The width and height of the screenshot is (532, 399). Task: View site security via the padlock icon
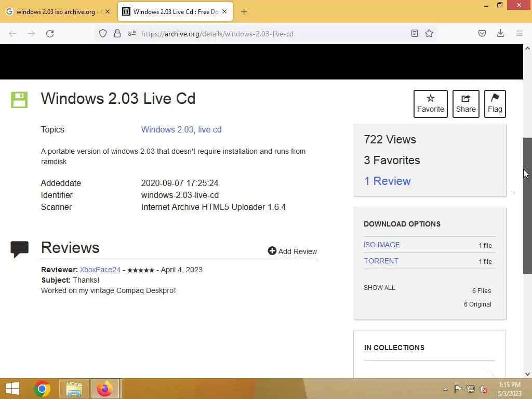117,33
